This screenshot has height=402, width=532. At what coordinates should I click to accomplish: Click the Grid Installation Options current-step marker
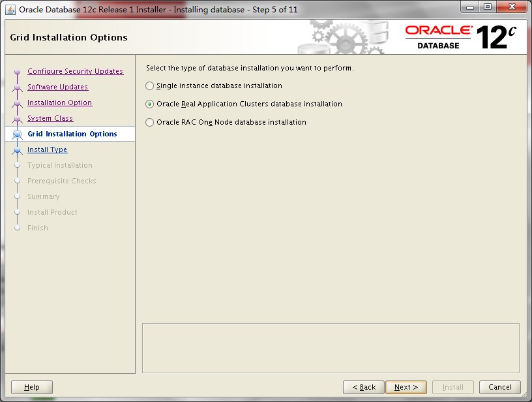click(x=18, y=134)
